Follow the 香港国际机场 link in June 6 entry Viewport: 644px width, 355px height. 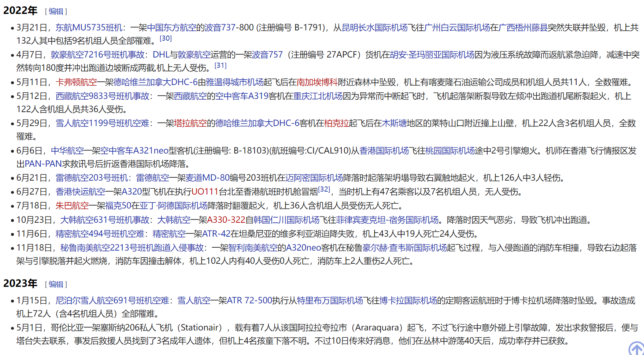coord(384,151)
